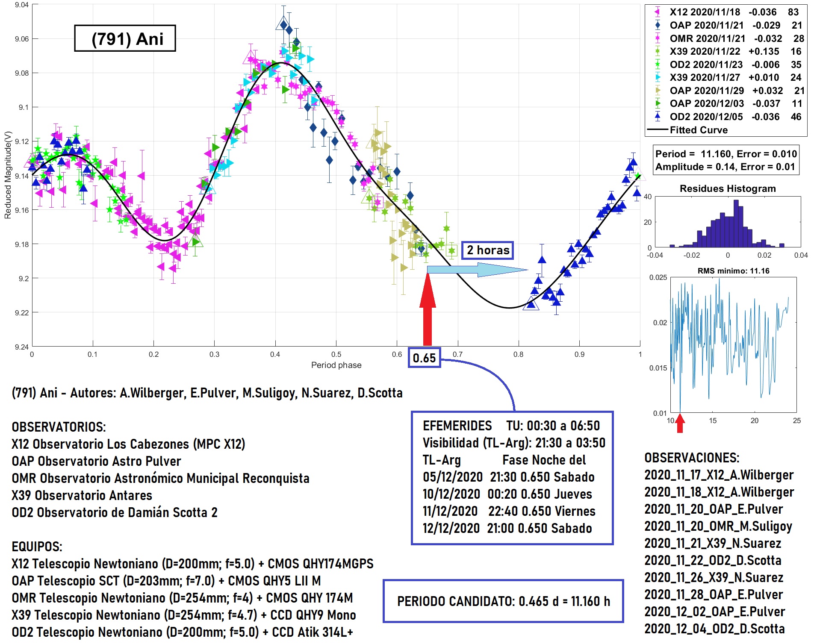Click 'PERIODO CANDIDATO: 0.465 d = 11.160 h'
The height and width of the screenshot is (644, 814).
[504, 601]
